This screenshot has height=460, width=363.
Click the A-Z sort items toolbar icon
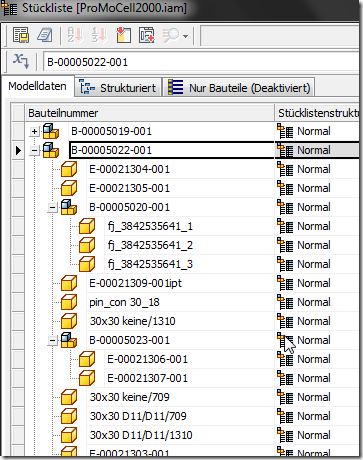75,35
